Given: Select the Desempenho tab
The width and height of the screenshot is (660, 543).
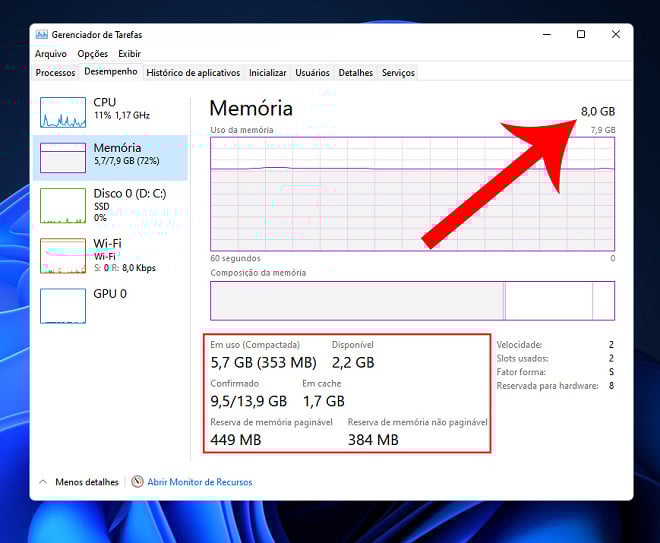Looking at the screenshot, I should click(111, 72).
